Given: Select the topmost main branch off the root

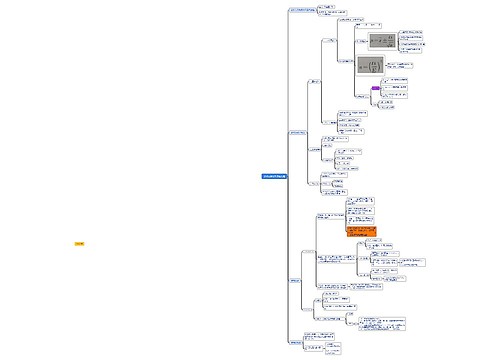Looking at the screenshot, I should [303, 10].
